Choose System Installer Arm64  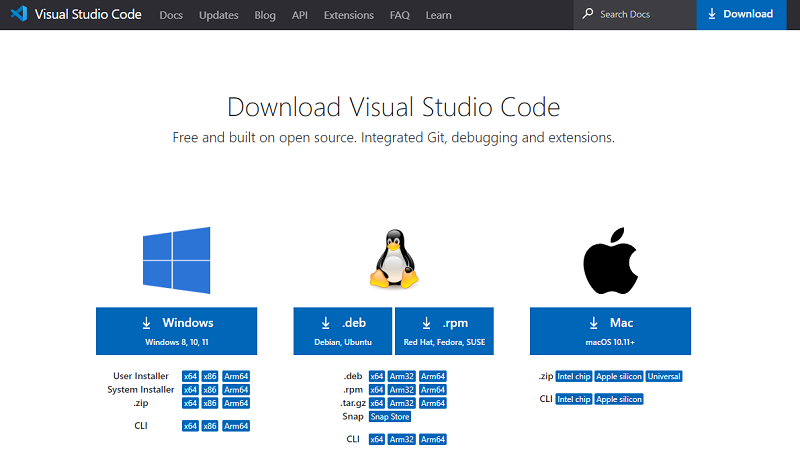[236, 390]
